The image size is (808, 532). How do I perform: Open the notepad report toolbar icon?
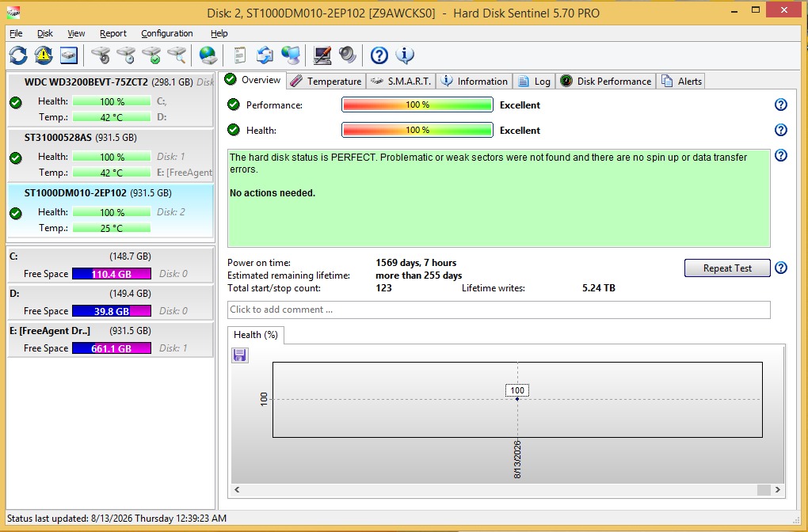click(239, 55)
